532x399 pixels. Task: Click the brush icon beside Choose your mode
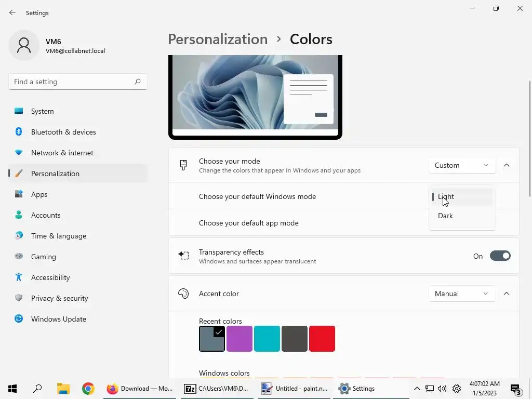183,165
